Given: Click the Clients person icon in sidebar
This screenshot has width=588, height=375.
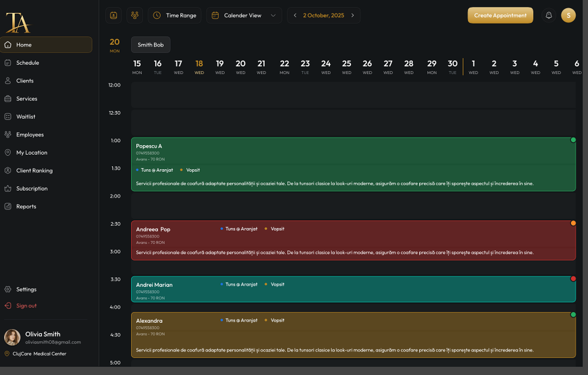Looking at the screenshot, I should (8, 81).
